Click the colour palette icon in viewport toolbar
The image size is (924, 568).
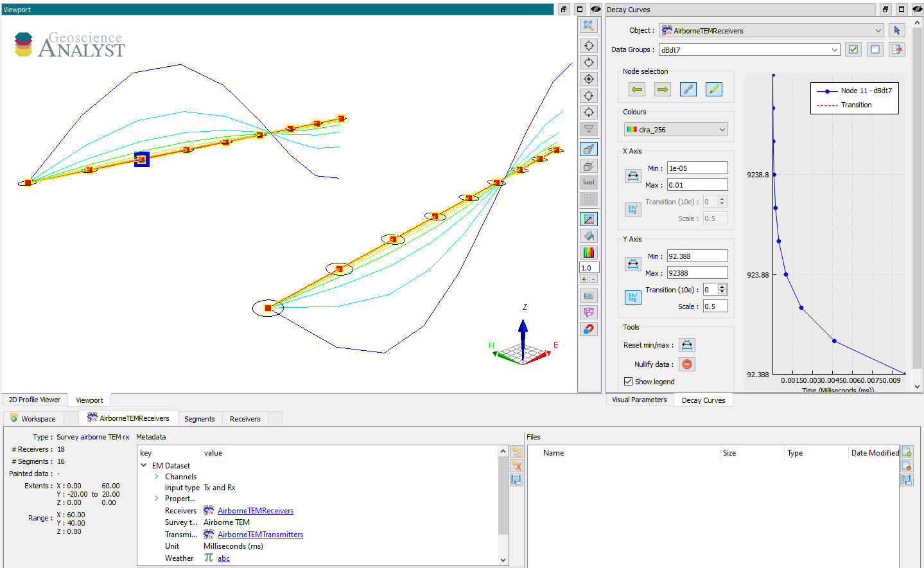[x=589, y=253]
